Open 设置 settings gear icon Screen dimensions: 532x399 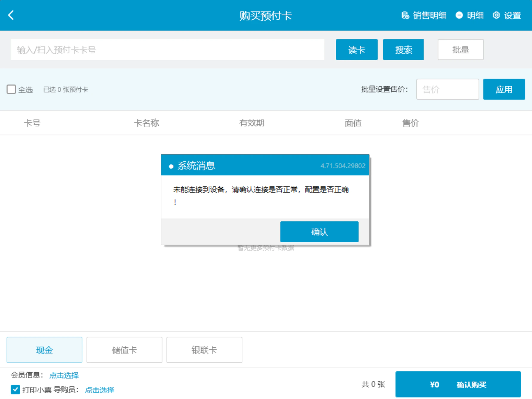point(496,15)
